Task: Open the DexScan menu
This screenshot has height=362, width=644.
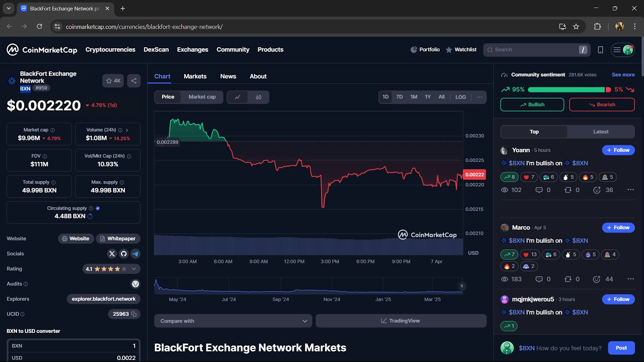Action: [156, 50]
